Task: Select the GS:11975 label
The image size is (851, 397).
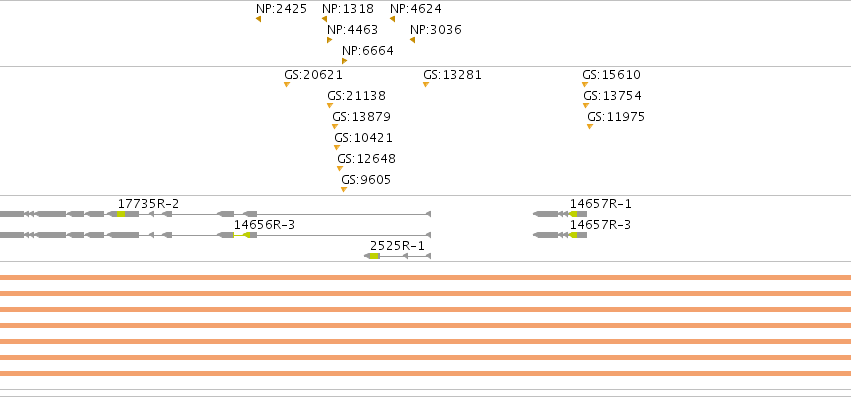Action: click(x=616, y=117)
